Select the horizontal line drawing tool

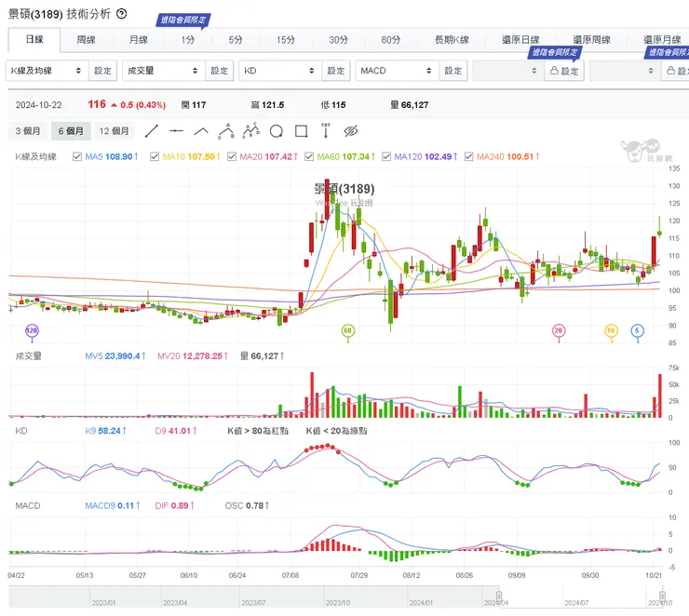coord(176,131)
